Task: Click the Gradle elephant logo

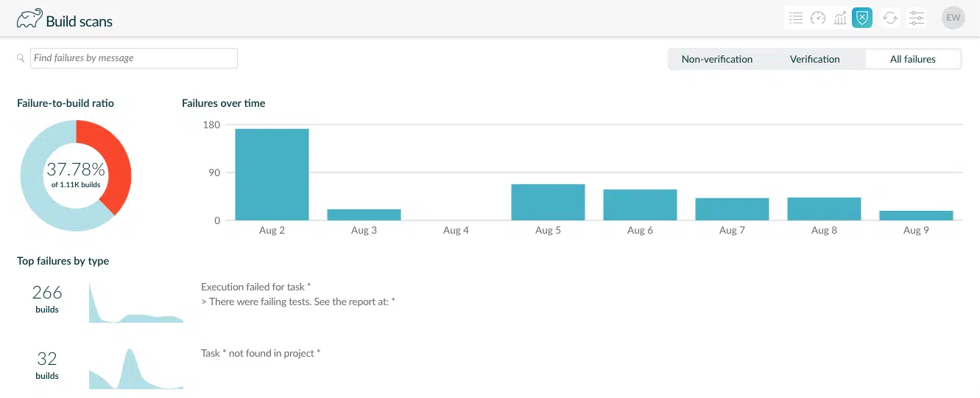Action: [x=29, y=19]
